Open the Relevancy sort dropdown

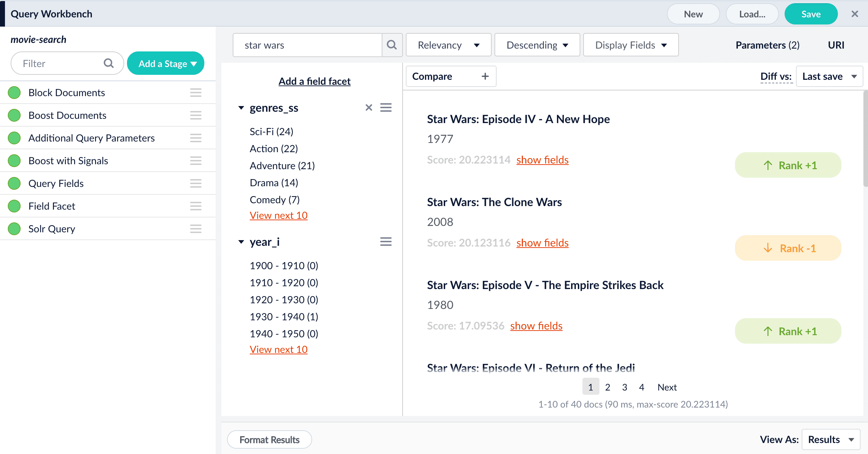pyautogui.click(x=448, y=45)
